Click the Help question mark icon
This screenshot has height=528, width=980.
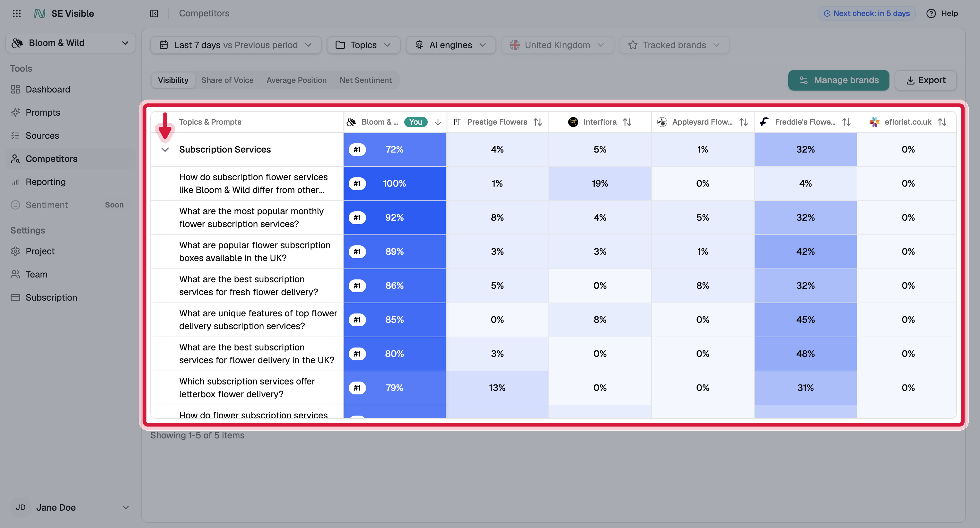[931, 13]
